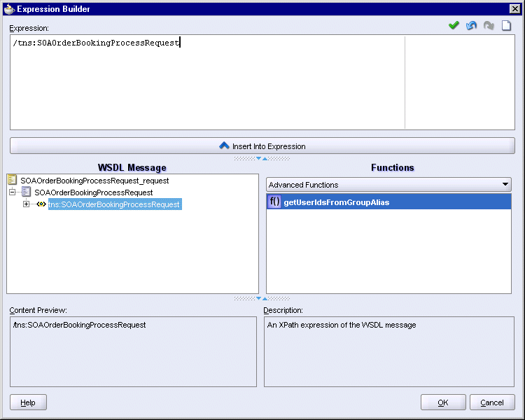The height and width of the screenshot is (420, 525).
Task: Click the green checkmark validate expression icon
Action: (x=454, y=25)
